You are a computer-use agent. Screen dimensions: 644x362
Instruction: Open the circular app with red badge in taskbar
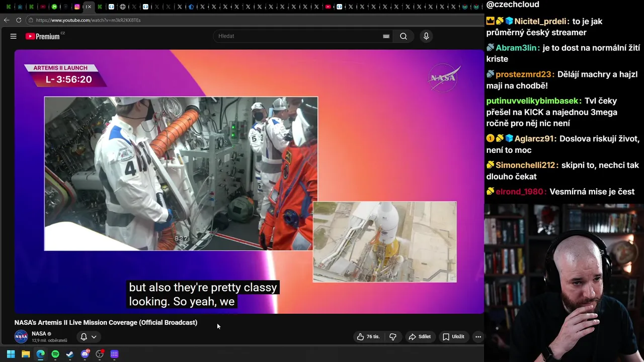[100, 354]
